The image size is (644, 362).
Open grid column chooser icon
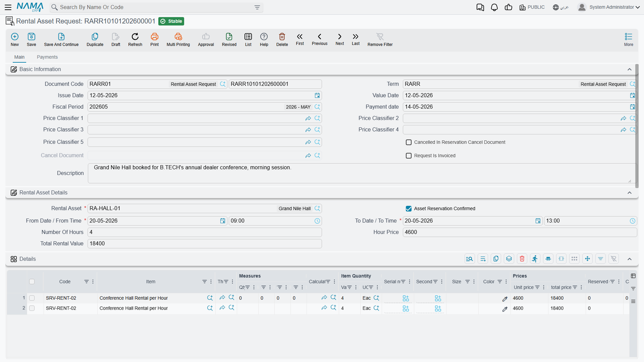point(633,276)
